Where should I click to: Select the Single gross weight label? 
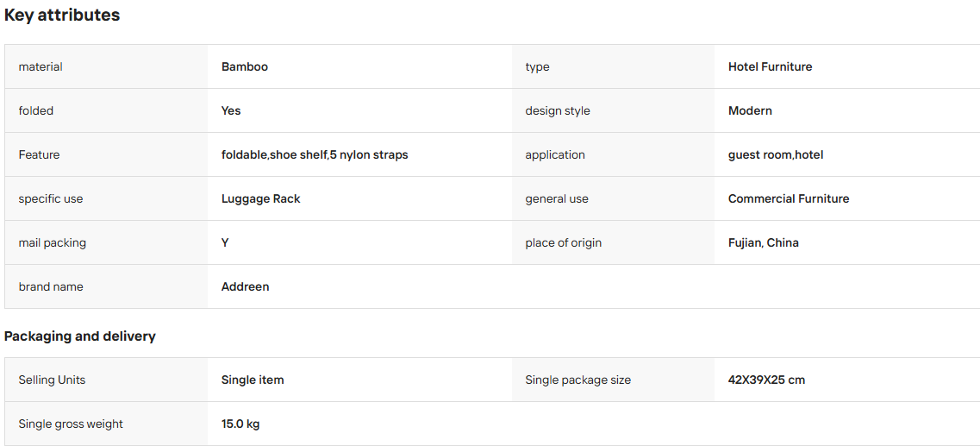tap(71, 424)
